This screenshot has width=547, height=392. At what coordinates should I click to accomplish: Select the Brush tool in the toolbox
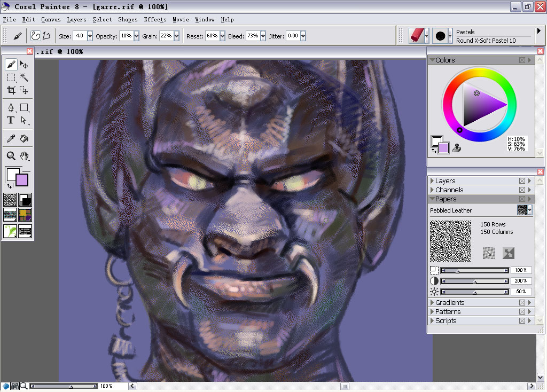(x=11, y=65)
